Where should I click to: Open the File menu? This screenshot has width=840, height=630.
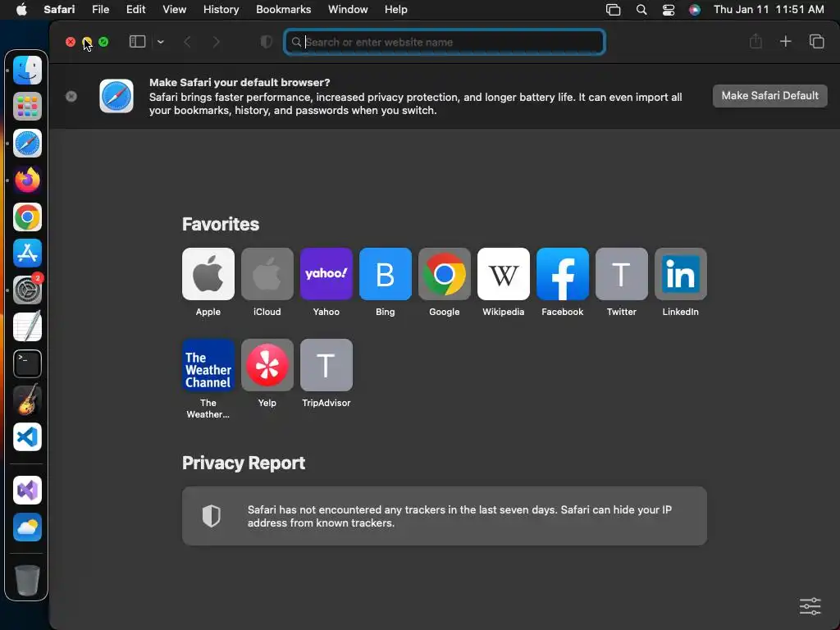click(101, 10)
